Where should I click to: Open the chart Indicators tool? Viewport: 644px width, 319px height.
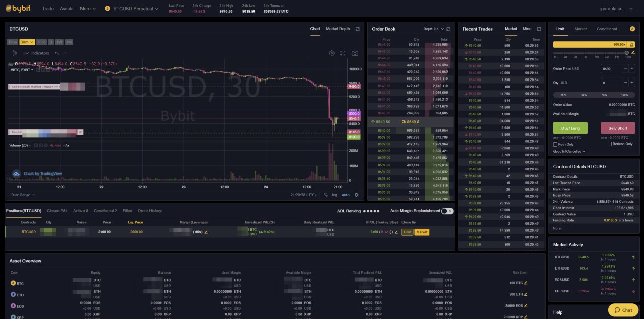click(x=36, y=53)
